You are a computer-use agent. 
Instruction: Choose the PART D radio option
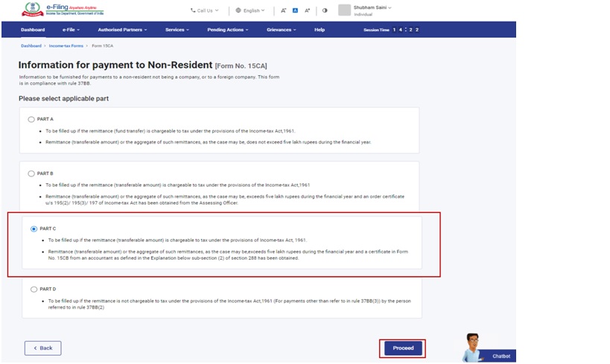tap(34, 289)
